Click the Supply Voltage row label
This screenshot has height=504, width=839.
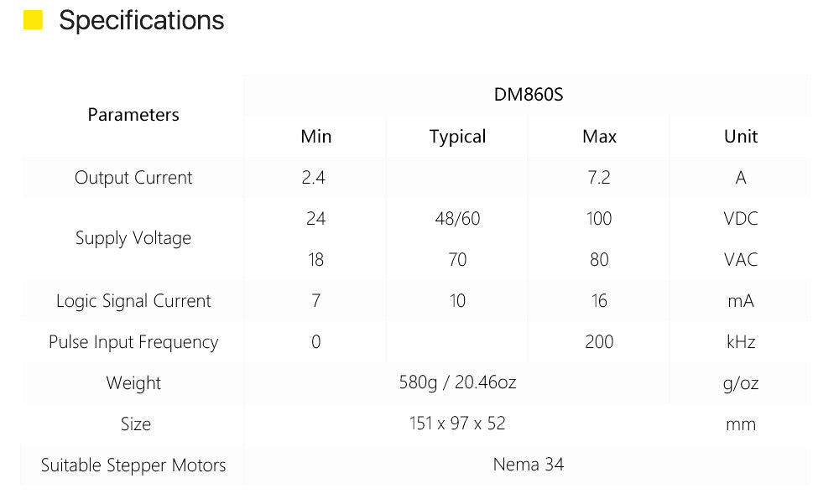(x=133, y=238)
